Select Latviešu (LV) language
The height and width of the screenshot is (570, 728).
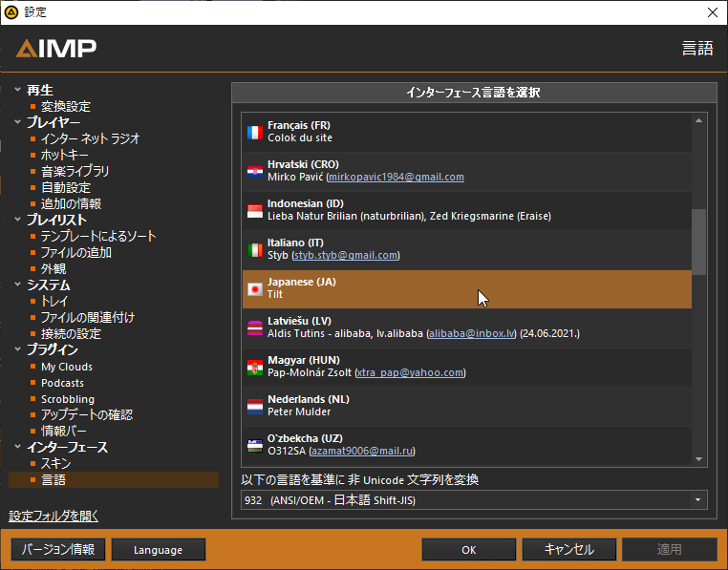point(467,328)
